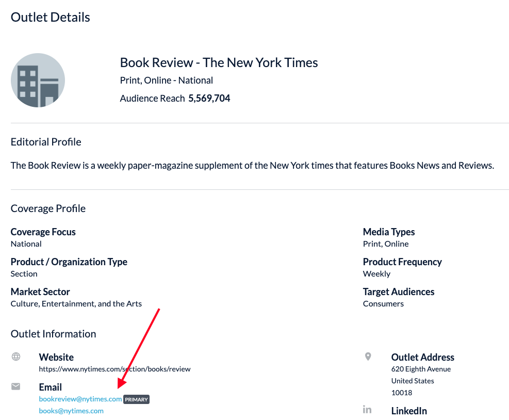Image resolution: width=509 pixels, height=420 pixels.
Task: Open the bookreview@nytimes.com email link
Action: click(x=80, y=399)
